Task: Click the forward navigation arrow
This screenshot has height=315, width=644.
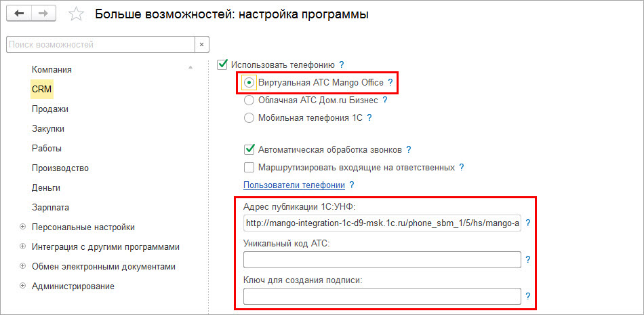Action: [43, 14]
